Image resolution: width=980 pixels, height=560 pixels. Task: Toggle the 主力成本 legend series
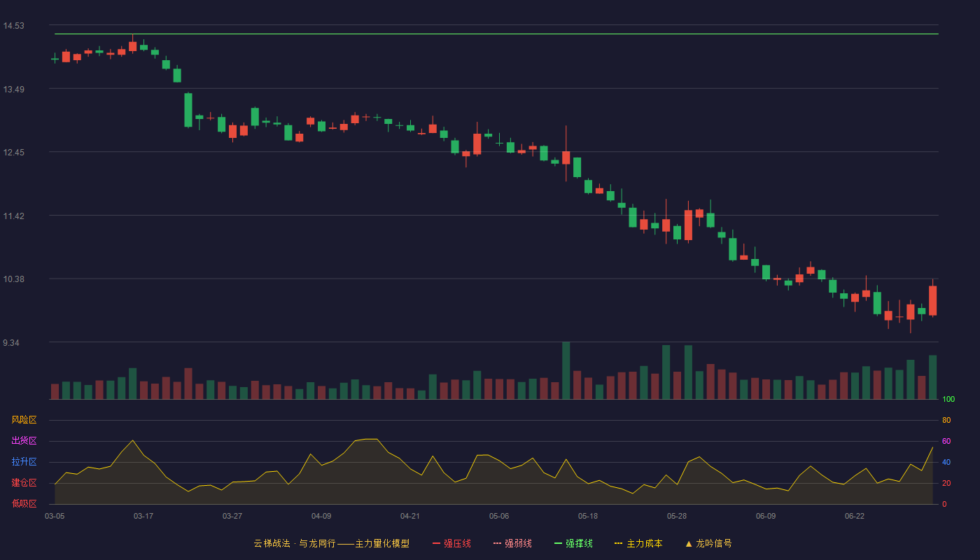point(638,543)
